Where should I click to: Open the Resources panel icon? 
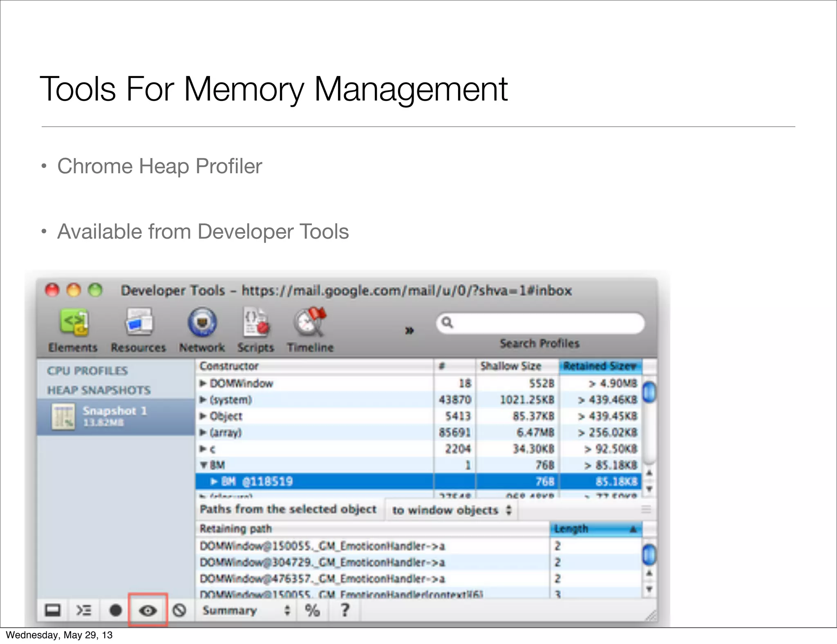coord(139,322)
